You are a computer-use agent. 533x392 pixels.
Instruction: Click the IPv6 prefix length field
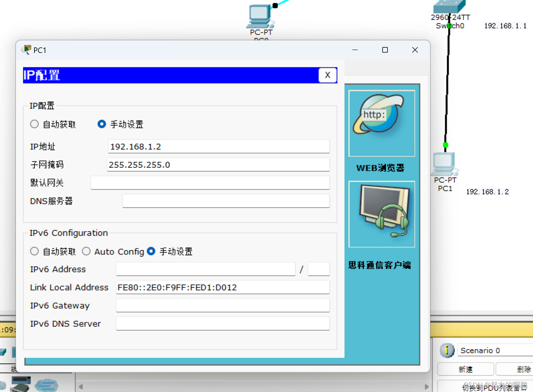(x=319, y=269)
